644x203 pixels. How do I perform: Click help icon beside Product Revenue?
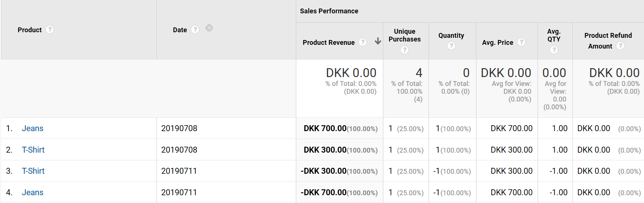coord(363,42)
